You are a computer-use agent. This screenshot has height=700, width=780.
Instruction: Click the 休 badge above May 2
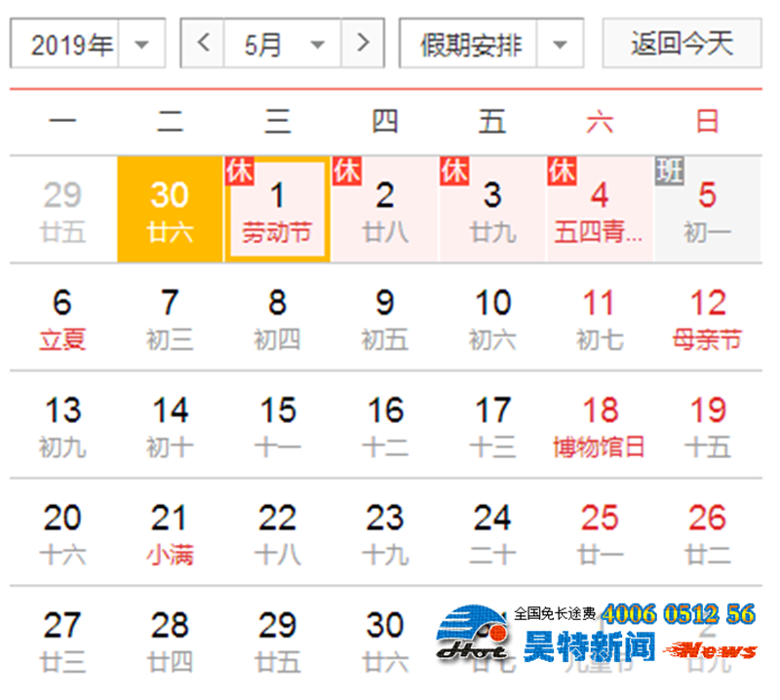(348, 171)
